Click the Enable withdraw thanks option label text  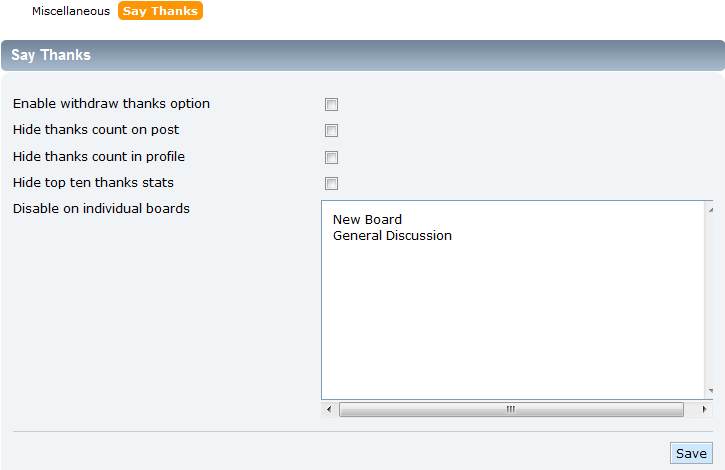[111, 104]
